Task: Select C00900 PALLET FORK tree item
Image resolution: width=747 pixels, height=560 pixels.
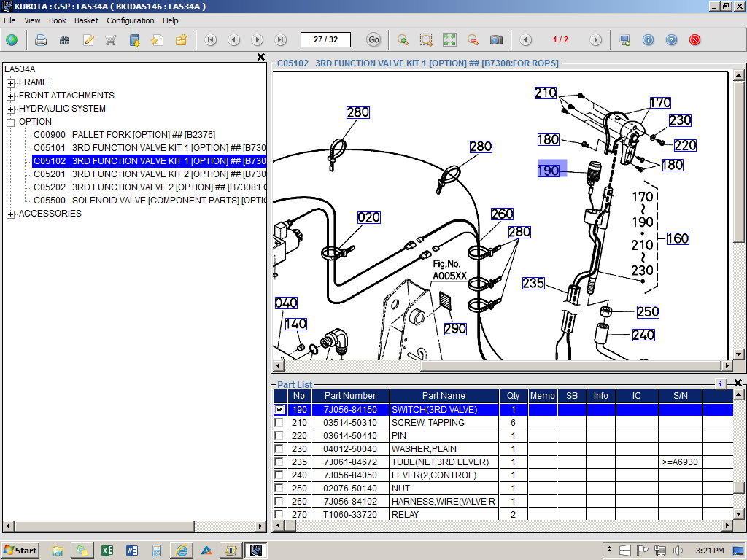Action: click(x=124, y=135)
